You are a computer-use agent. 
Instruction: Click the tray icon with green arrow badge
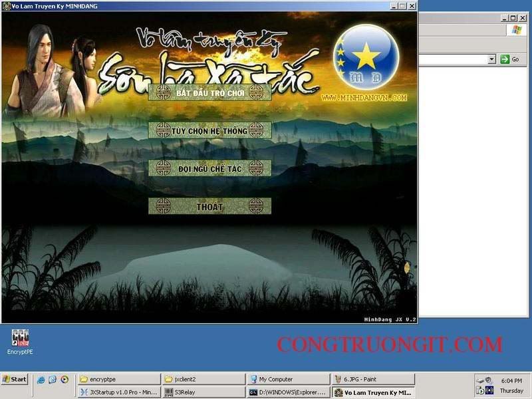479,390
